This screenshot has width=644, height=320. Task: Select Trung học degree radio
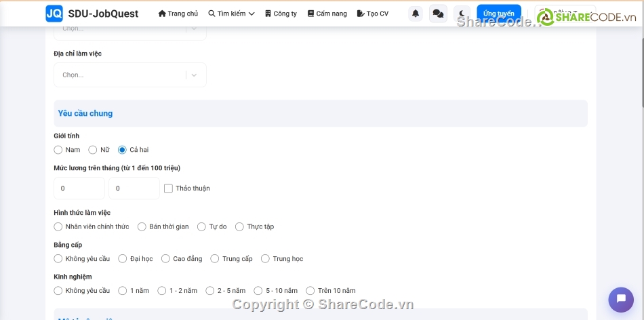point(265,259)
